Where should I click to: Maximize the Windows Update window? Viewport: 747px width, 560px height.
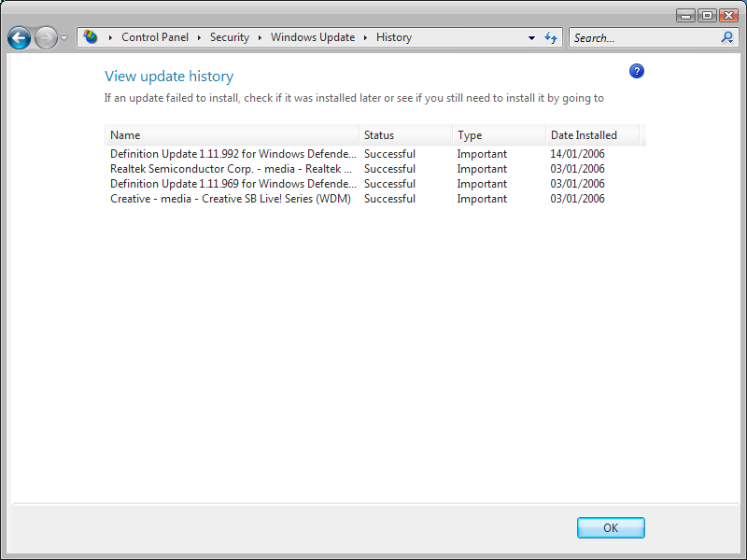tap(708, 16)
